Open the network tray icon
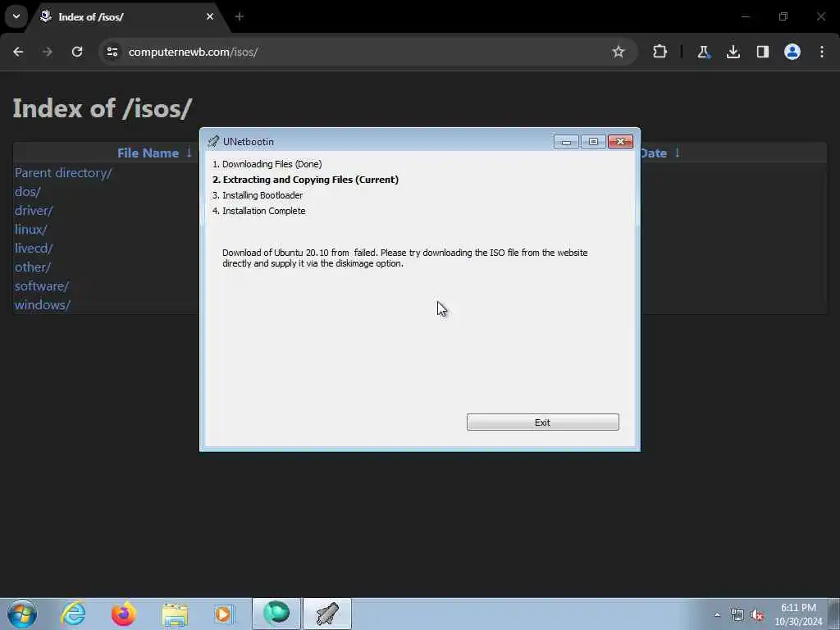This screenshot has width=840, height=630. click(x=737, y=614)
